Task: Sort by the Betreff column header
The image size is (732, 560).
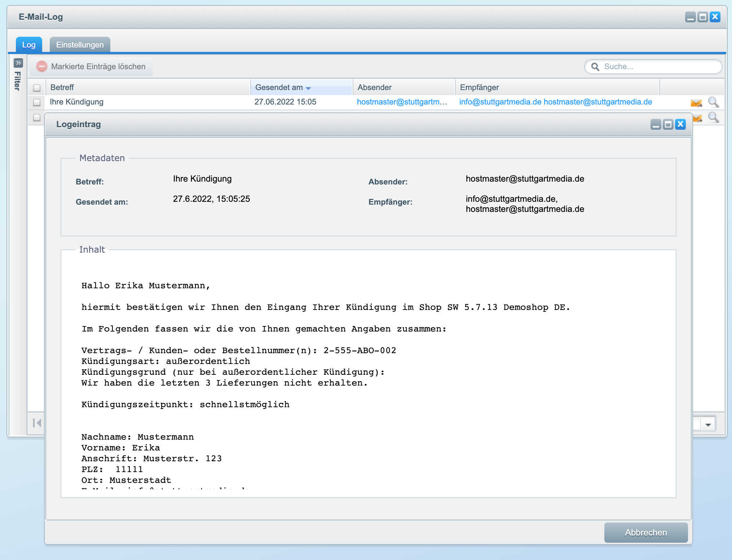Action: [x=148, y=88]
